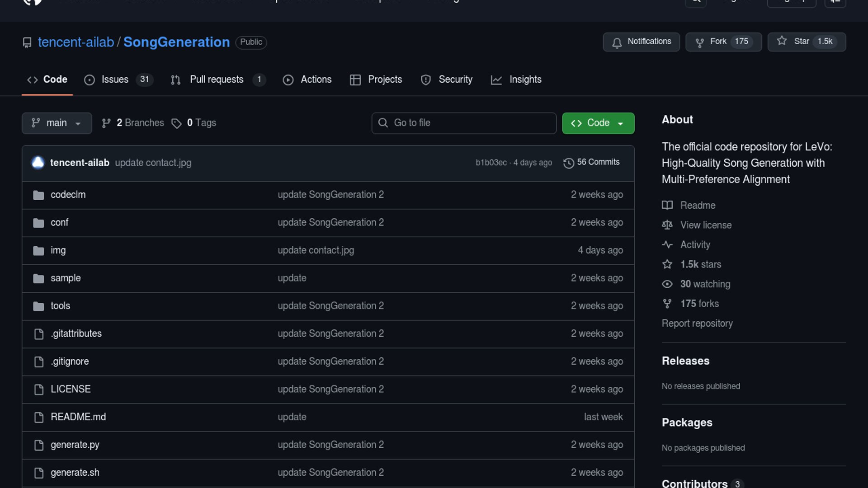Open the main branch dropdown

click(x=57, y=123)
